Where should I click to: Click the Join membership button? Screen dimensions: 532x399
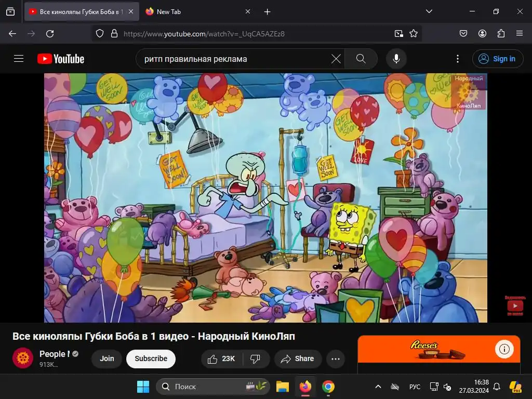(107, 358)
